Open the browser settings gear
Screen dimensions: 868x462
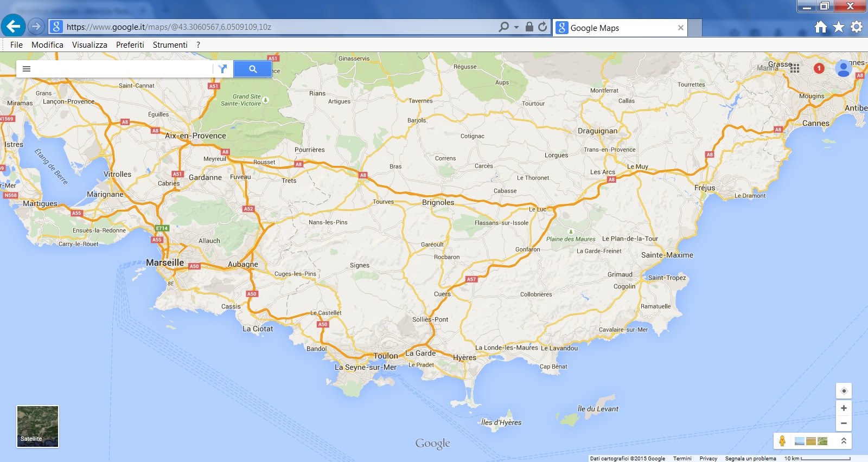tap(857, 27)
